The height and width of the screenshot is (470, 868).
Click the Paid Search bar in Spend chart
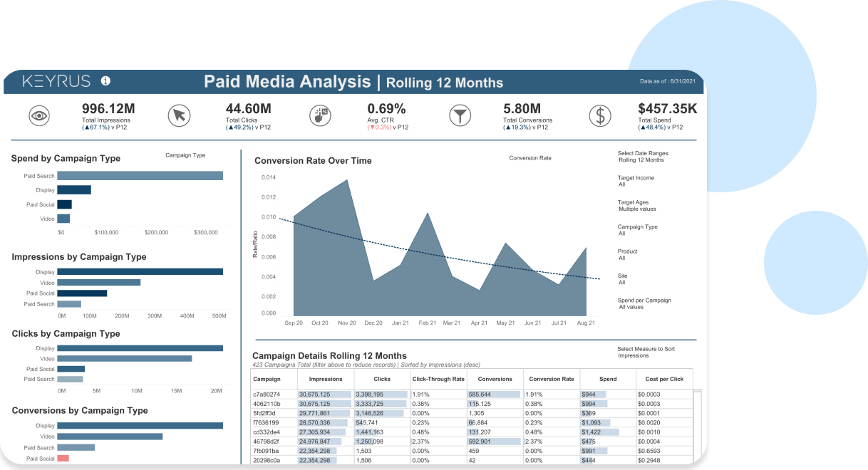point(140,175)
